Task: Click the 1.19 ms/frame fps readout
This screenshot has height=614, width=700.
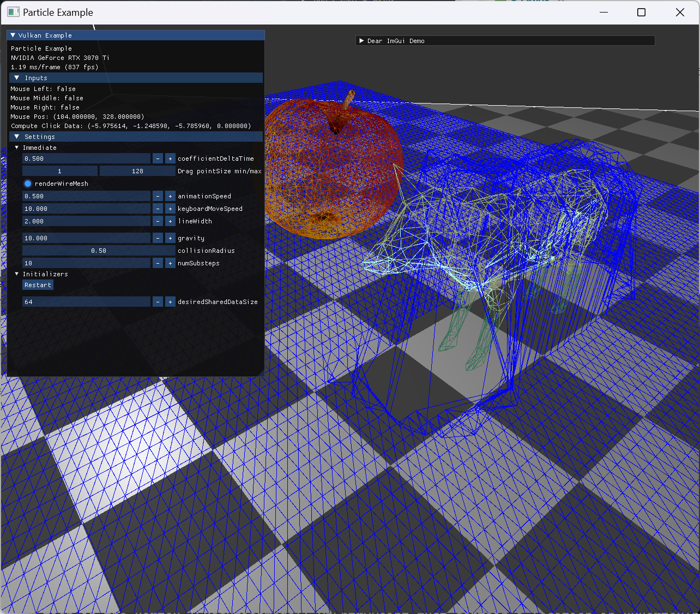Action: pos(55,67)
